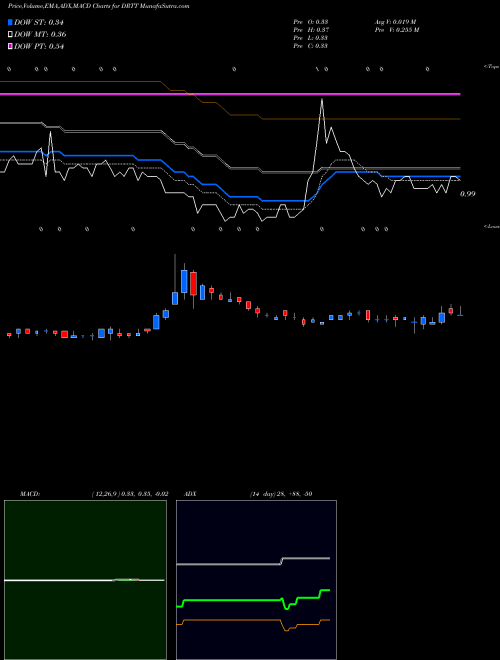Click the ADX (14 day) values text
Viewport: 500px width, 660px height.
(281, 494)
